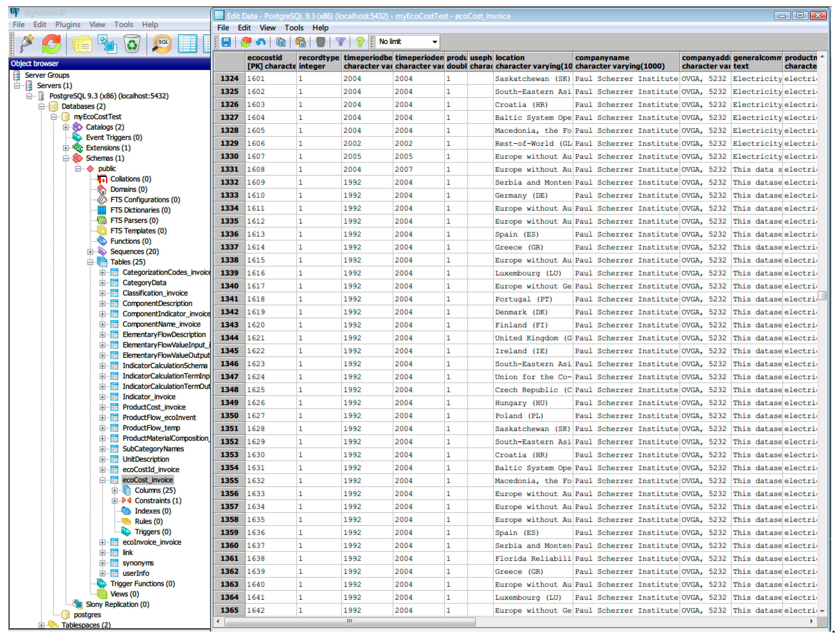
Task: Click the yellow help question mark icon
Action: pos(360,42)
